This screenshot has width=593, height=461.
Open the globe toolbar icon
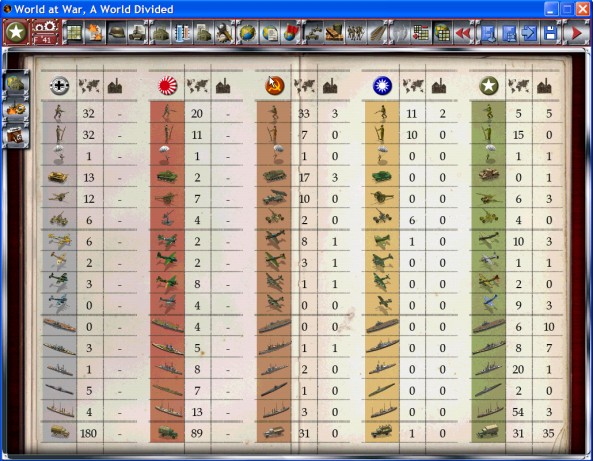pyautogui.click(x=248, y=33)
